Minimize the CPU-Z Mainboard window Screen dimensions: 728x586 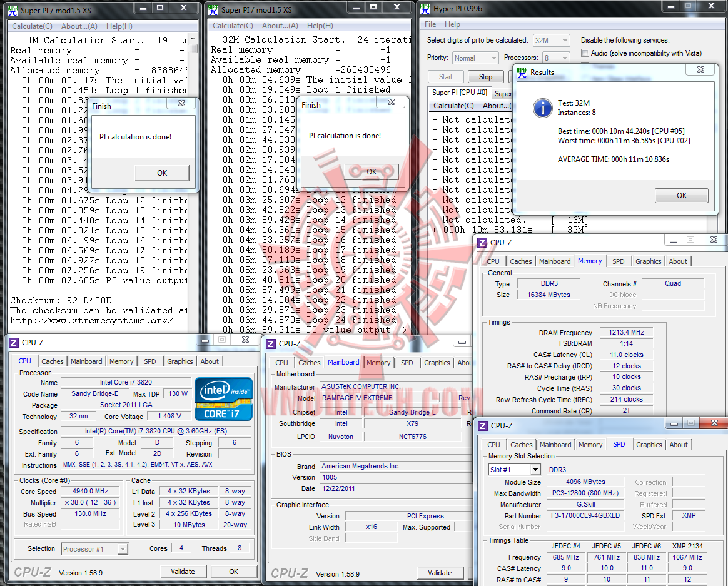pos(462,342)
